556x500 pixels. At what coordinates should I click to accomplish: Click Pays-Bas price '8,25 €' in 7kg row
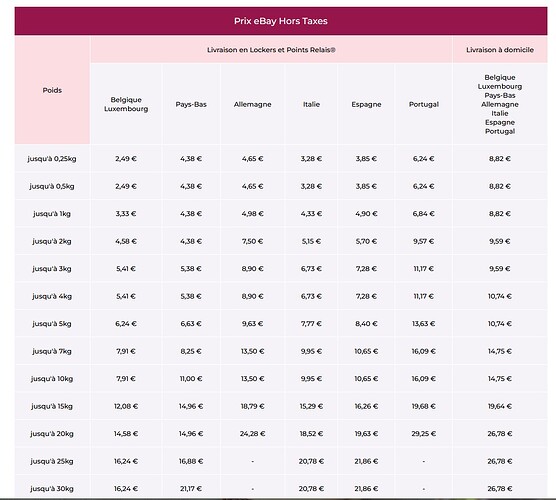(x=191, y=351)
